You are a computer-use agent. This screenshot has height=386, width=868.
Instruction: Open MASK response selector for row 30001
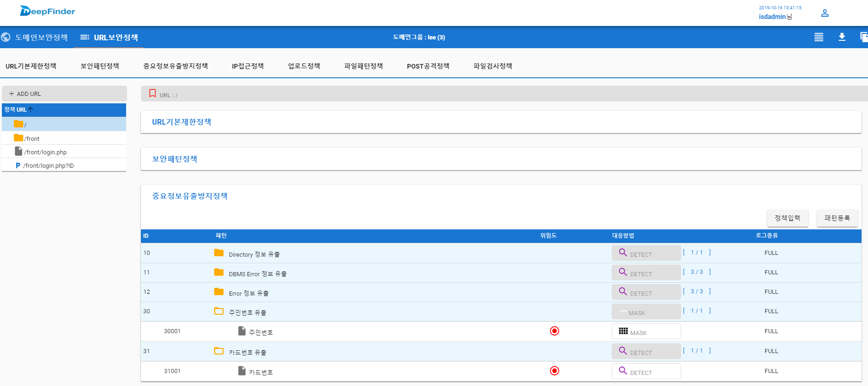[x=646, y=331]
